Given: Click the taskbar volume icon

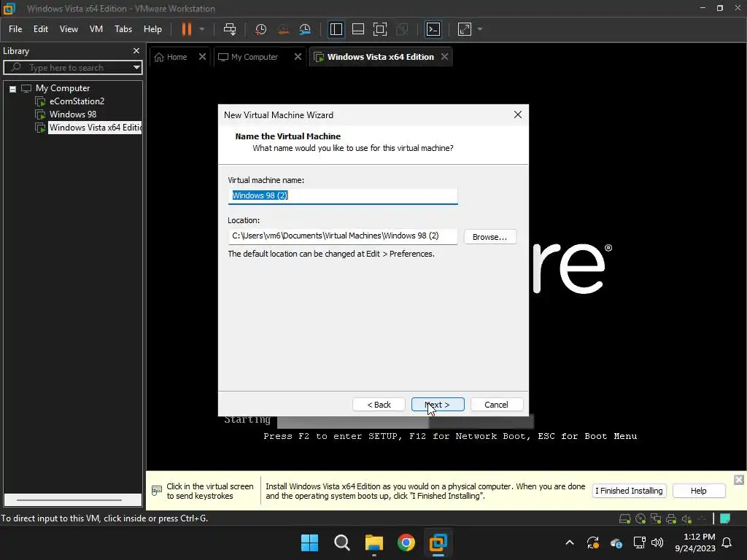Looking at the screenshot, I should [x=657, y=542].
